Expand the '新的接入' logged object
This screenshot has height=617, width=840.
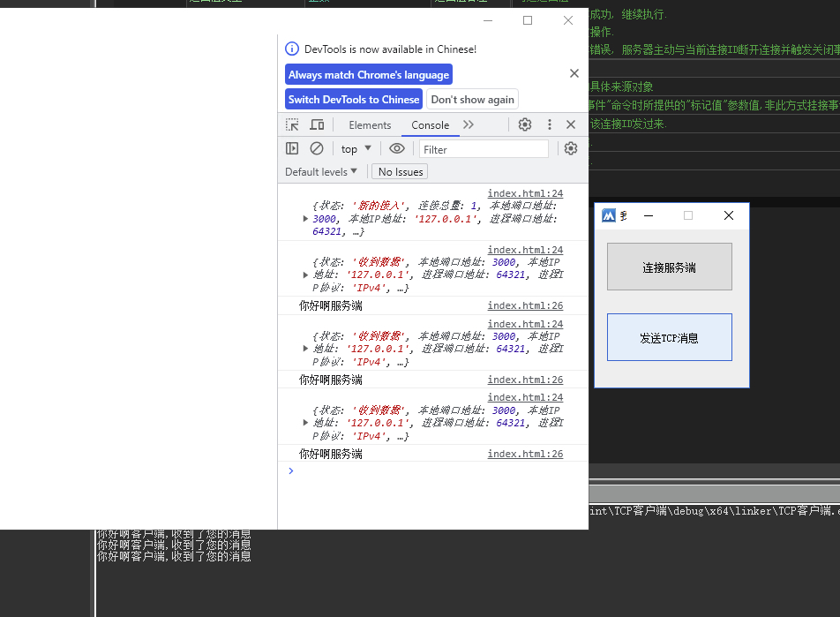point(305,219)
